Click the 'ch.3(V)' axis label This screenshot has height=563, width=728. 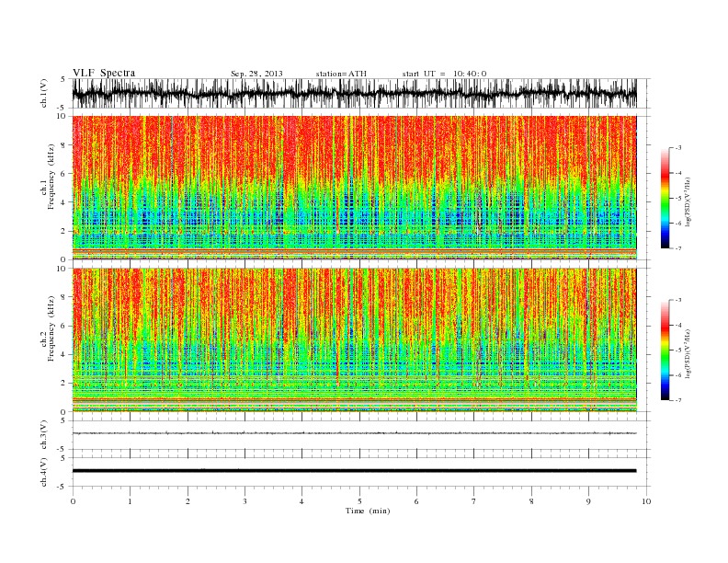point(44,435)
